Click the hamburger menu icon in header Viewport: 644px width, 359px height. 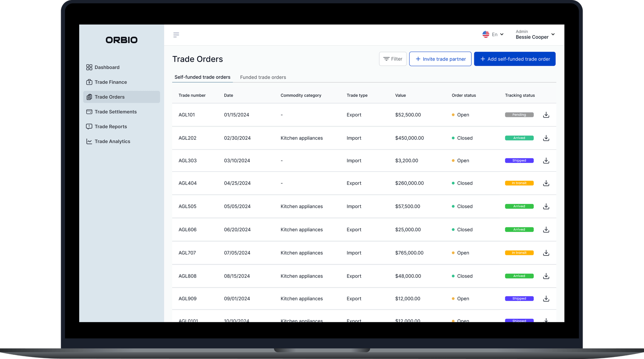[x=176, y=35]
